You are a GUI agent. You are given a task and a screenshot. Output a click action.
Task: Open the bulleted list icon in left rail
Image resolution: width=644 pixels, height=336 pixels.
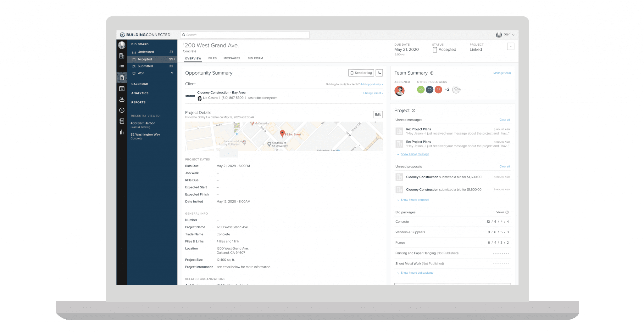(x=122, y=67)
